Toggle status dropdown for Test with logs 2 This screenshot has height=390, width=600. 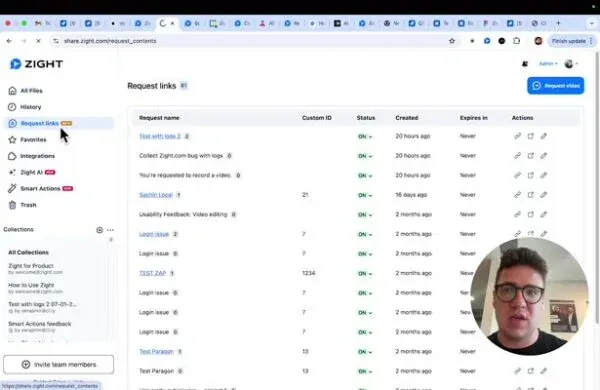click(x=365, y=137)
